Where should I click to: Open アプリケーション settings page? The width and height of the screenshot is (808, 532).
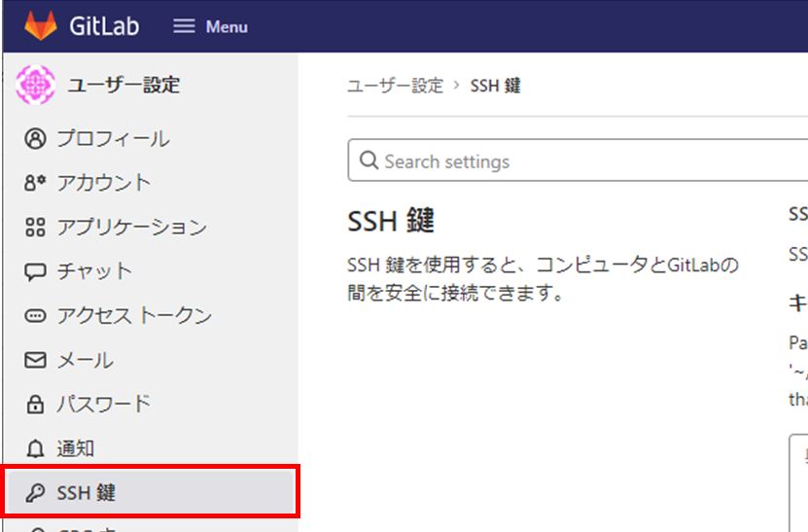132,227
